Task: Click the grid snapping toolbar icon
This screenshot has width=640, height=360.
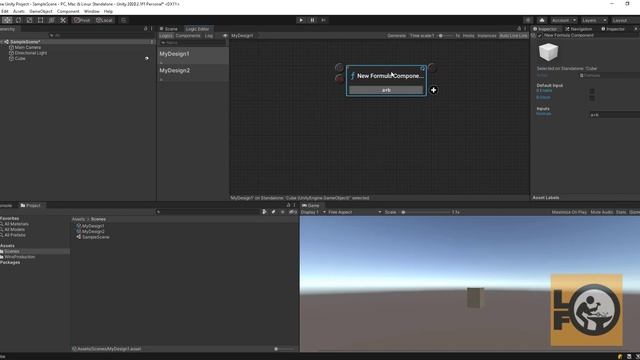Action: [x=124, y=20]
